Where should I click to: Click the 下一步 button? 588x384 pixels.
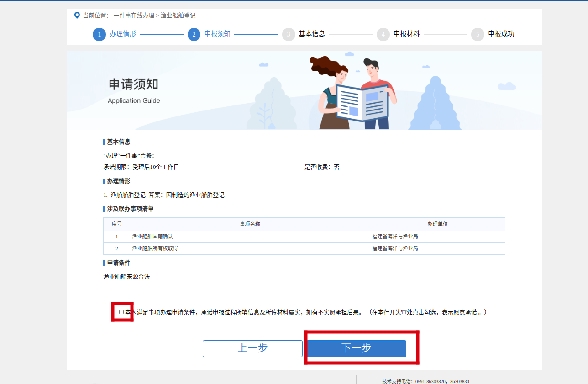357,348
